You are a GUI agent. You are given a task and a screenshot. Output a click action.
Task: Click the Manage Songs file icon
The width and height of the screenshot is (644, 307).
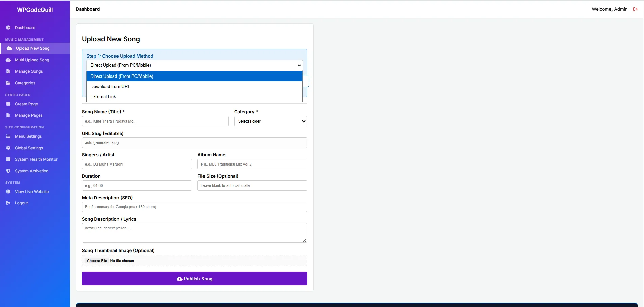tap(8, 71)
